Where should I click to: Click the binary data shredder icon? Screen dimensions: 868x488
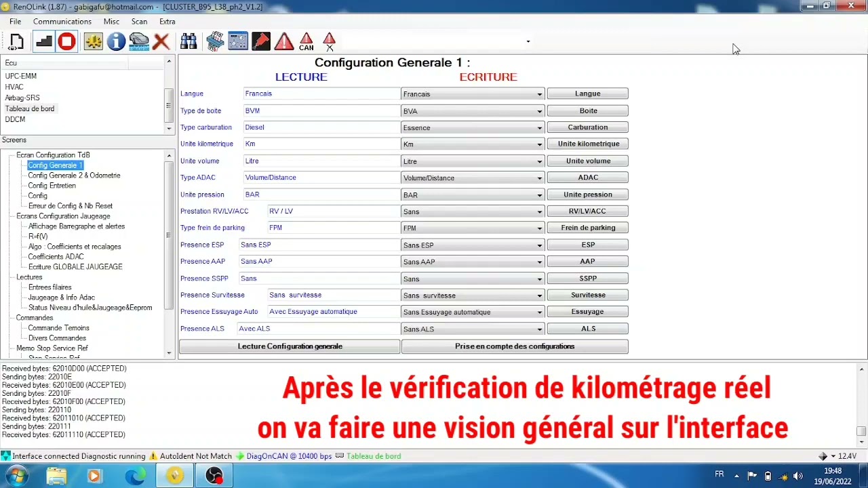(215, 42)
